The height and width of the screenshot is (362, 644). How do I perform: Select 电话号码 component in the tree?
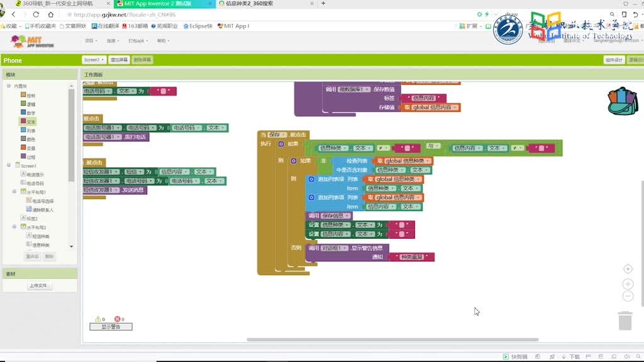[33, 183]
